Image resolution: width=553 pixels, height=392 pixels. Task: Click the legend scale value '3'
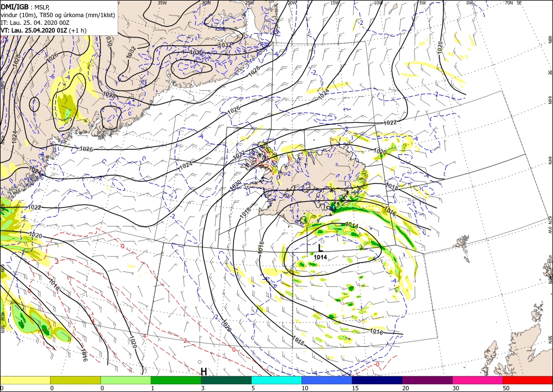point(202,388)
